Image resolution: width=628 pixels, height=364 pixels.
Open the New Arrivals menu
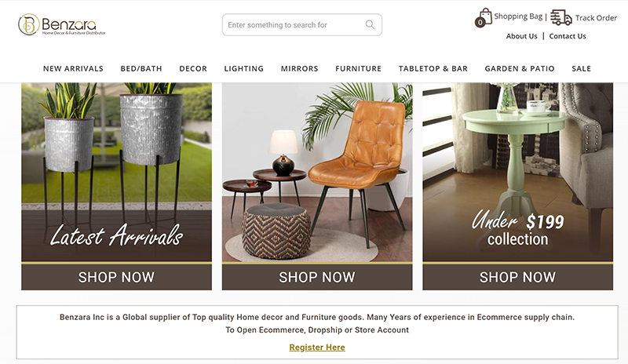[73, 68]
